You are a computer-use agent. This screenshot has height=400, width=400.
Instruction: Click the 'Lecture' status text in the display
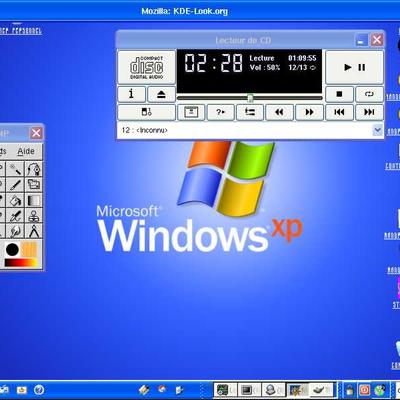(262, 58)
